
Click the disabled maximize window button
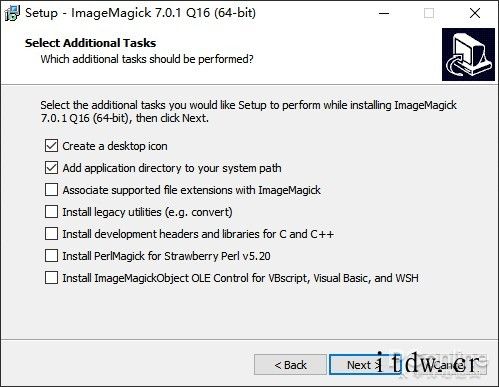pyautogui.click(x=429, y=13)
